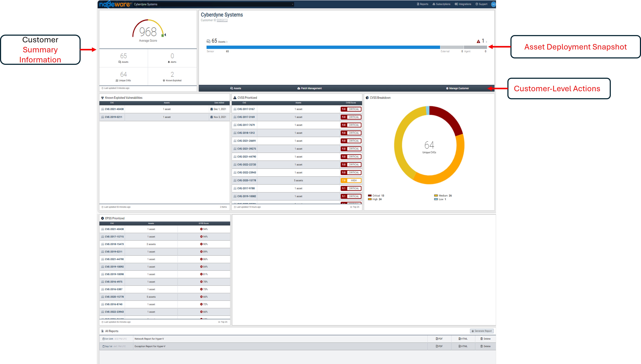
Task: Open HTML of Network Report for Hyper-V
Action: pyautogui.click(x=463, y=339)
